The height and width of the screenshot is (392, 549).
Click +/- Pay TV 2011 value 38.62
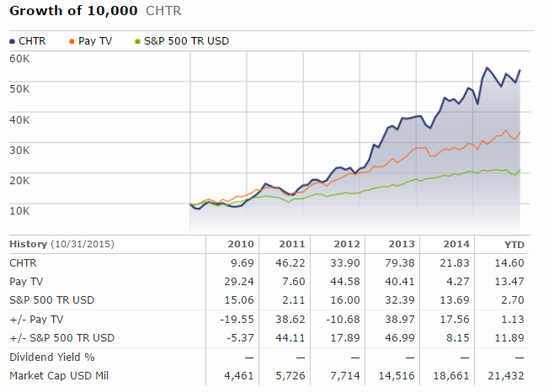coord(290,320)
